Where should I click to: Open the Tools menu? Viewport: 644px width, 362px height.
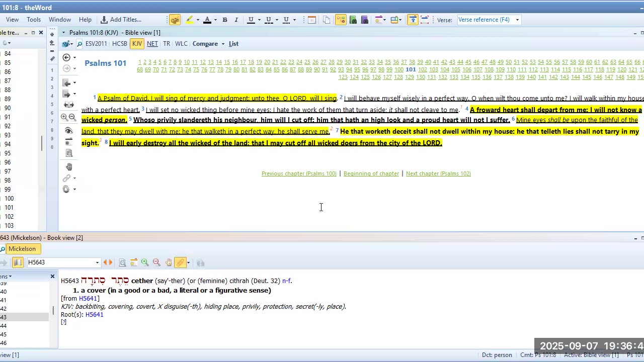34,20
